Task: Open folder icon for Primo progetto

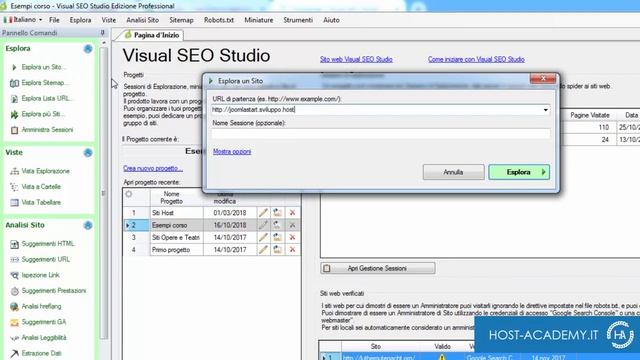Action: [x=278, y=249]
